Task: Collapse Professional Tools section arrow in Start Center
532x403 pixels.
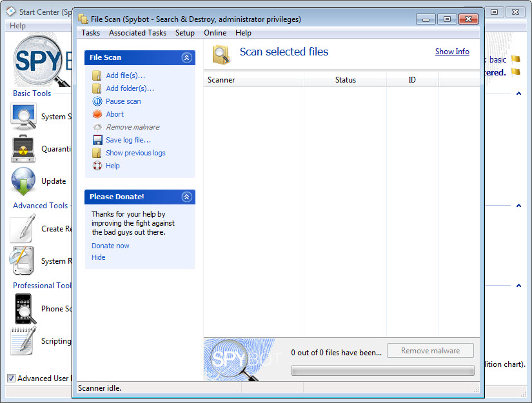Action: [x=518, y=286]
